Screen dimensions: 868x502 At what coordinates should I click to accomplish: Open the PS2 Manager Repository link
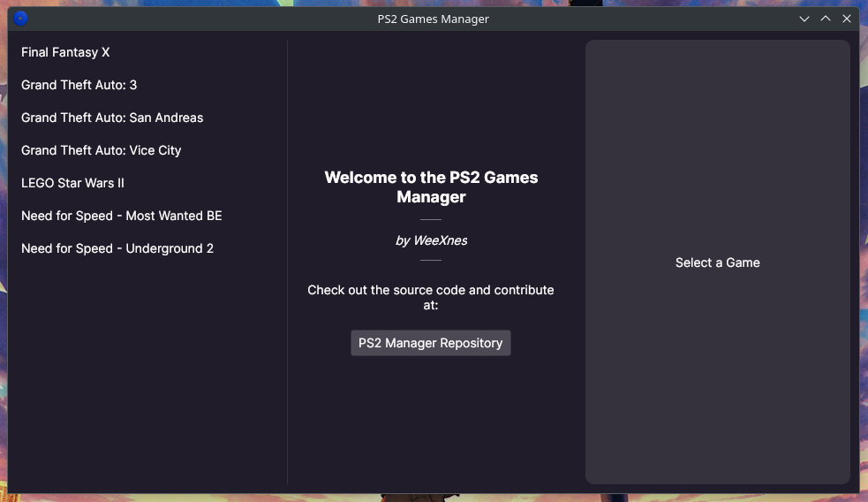click(431, 343)
